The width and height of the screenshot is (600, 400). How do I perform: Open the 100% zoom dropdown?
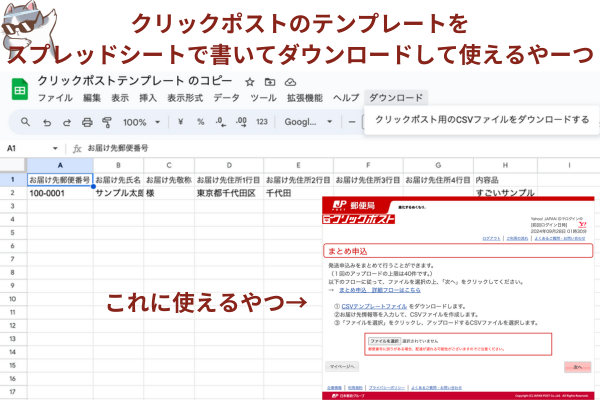click(141, 122)
